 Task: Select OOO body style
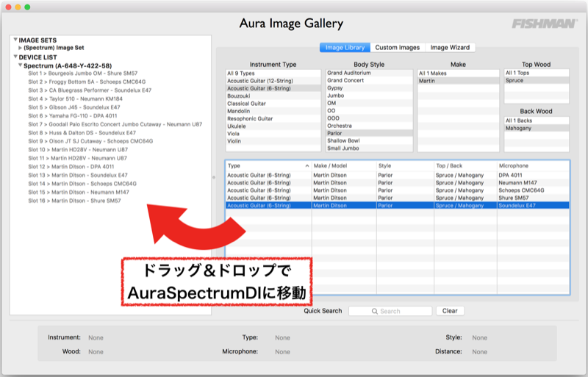pyautogui.click(x=369, y=118)
